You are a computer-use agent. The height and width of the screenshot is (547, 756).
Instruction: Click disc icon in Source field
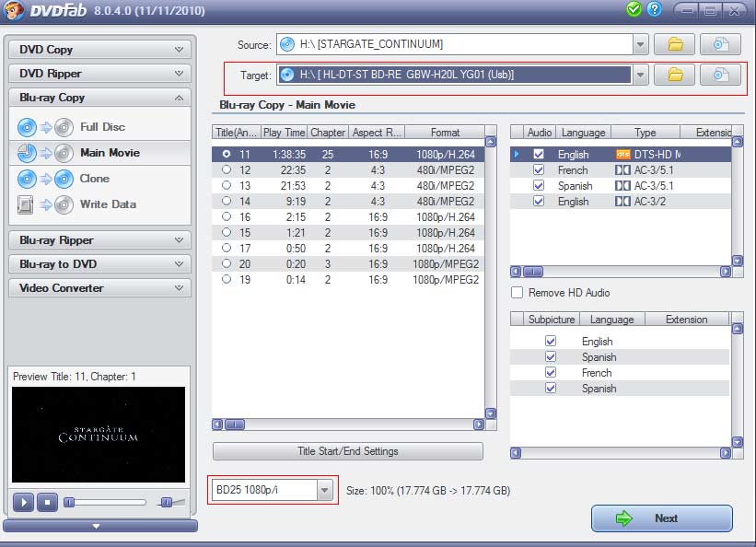287,44
